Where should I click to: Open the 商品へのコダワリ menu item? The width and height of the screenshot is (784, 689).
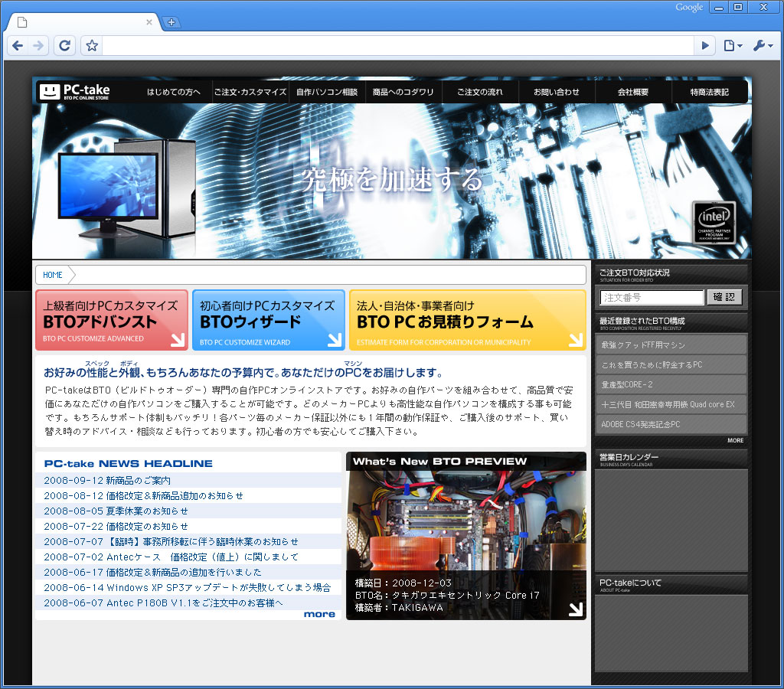[403, 92]
